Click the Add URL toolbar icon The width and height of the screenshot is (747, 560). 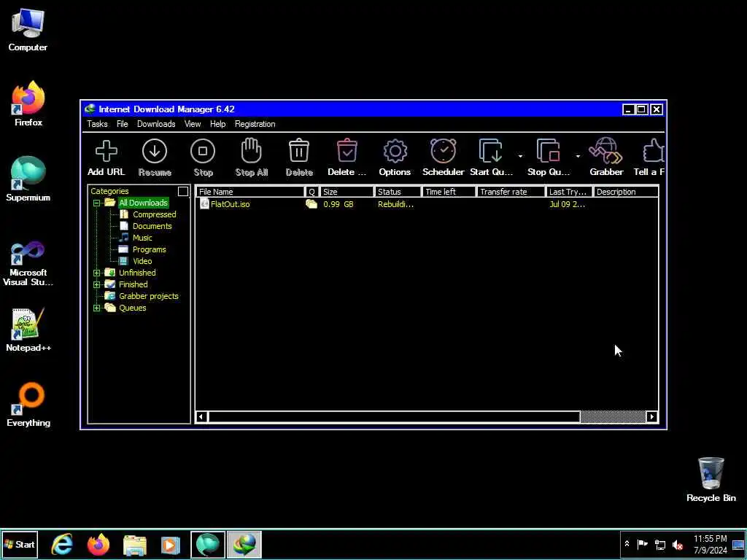107,152
